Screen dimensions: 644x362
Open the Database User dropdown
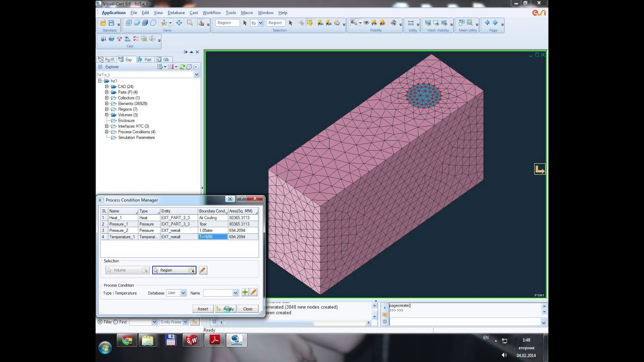click(x=183, y=293)
